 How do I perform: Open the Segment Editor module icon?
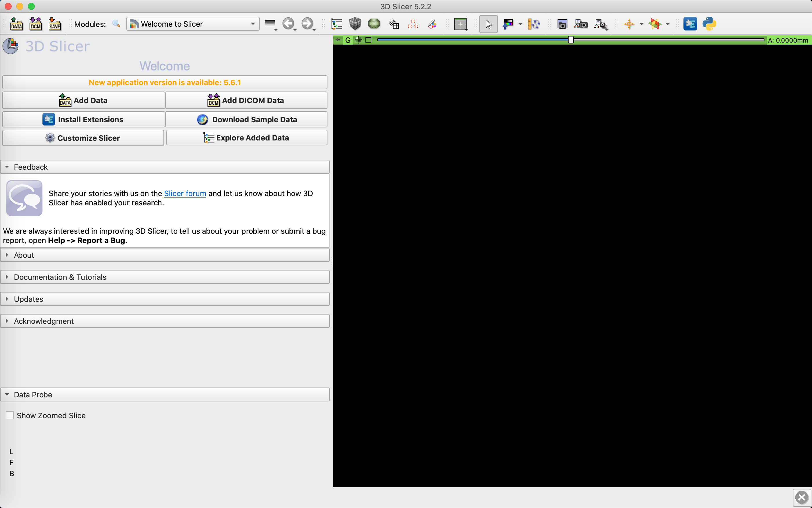click(432, 24)
